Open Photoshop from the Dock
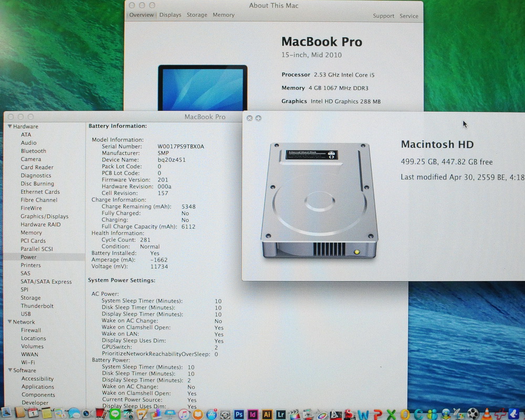Viewport: 525px width, 420px height. click(x=239, y=414)
